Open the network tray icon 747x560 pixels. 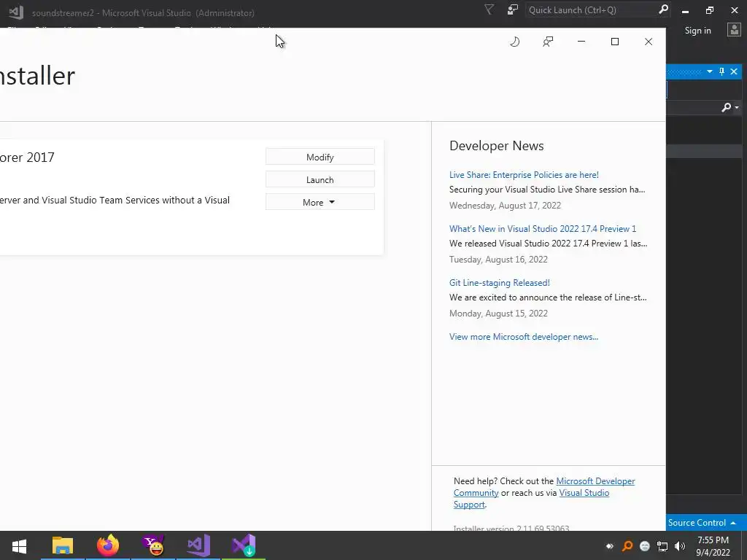point(662,546)
